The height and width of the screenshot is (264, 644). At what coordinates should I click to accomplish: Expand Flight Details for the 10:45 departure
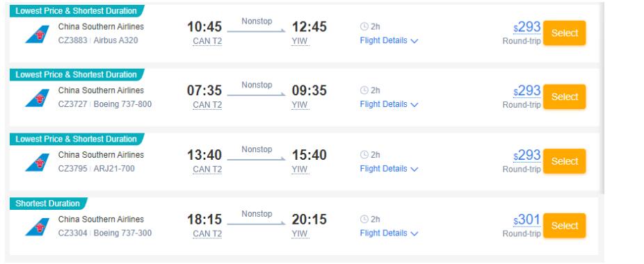pos(389,41)
